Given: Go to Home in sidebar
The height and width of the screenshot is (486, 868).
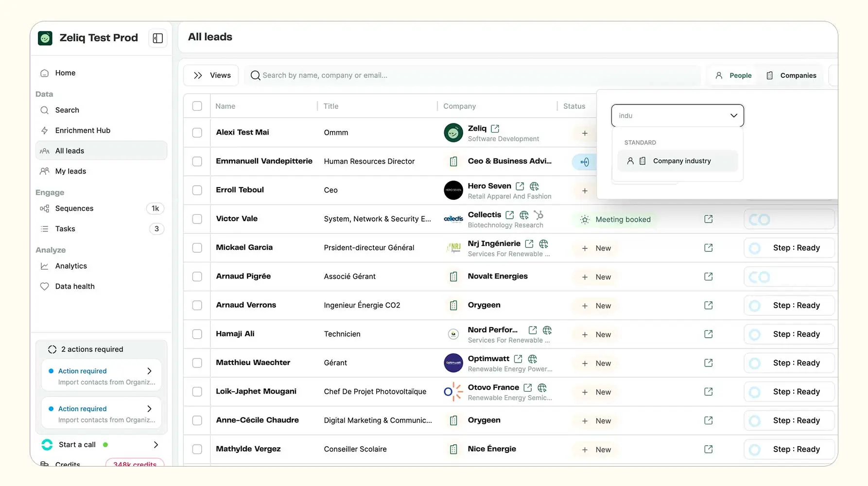Looking at the screenshot, I should [101, 73].
